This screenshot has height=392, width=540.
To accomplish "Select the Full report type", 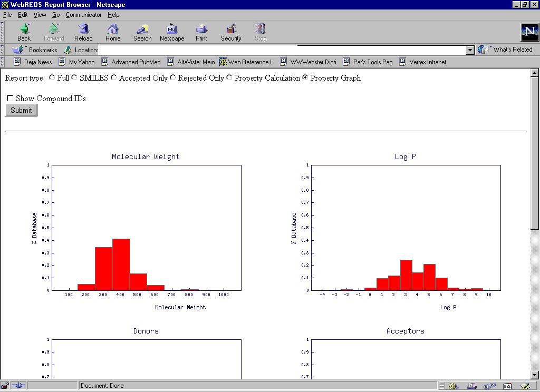I will pyautogui.click(x=52, y=78).
